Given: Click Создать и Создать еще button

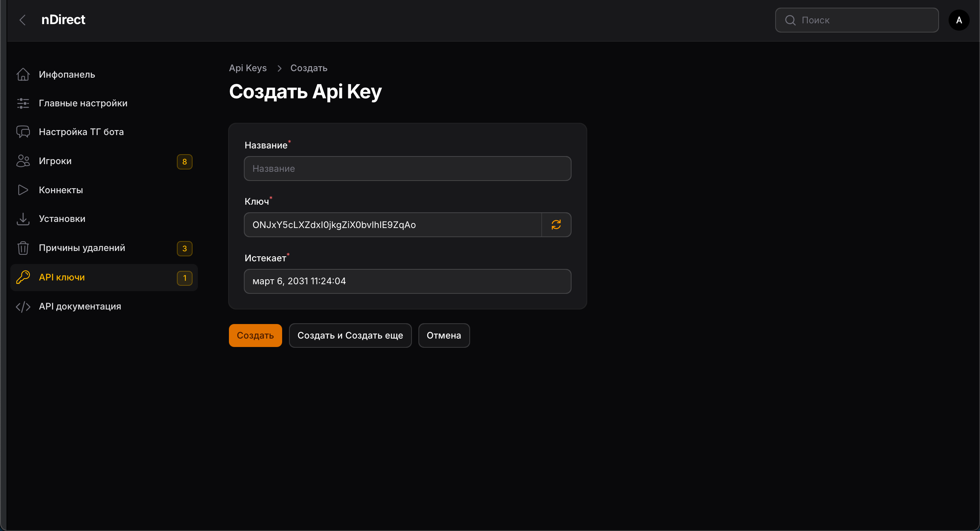Looking at the screenshot, I should pyautogui.click(x=350, y=336).
